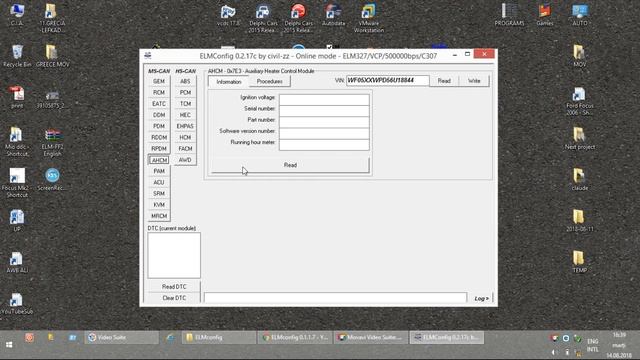Open the TEMP folder icon
This screenshot has width=640, height=360.
point(580,262)
